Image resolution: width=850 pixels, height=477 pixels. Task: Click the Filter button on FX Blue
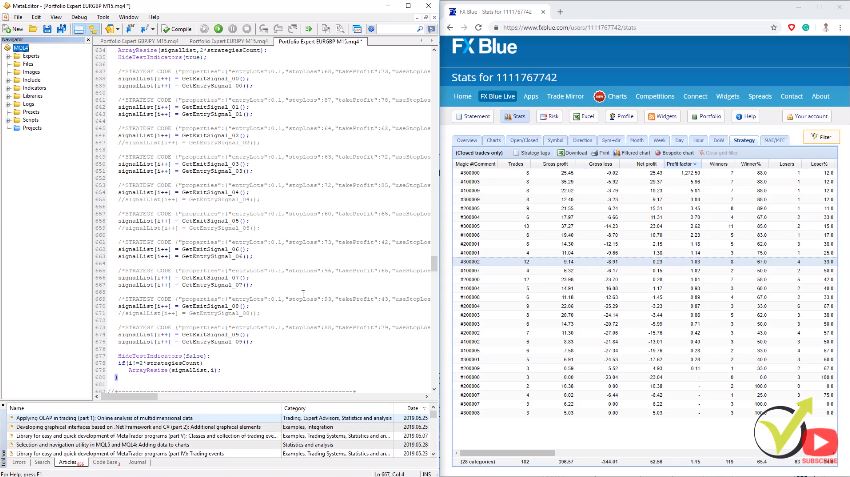tap(821, 137)
